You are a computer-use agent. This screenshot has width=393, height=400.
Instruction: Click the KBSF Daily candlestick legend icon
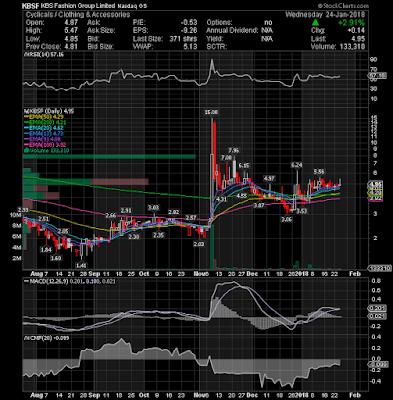tap(25, 111)
